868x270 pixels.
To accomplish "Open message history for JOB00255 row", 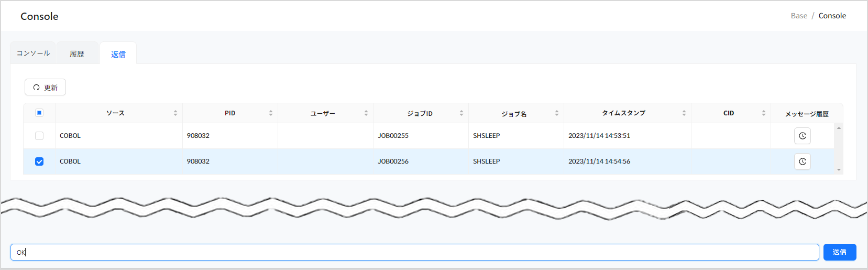I will point(802,136).
